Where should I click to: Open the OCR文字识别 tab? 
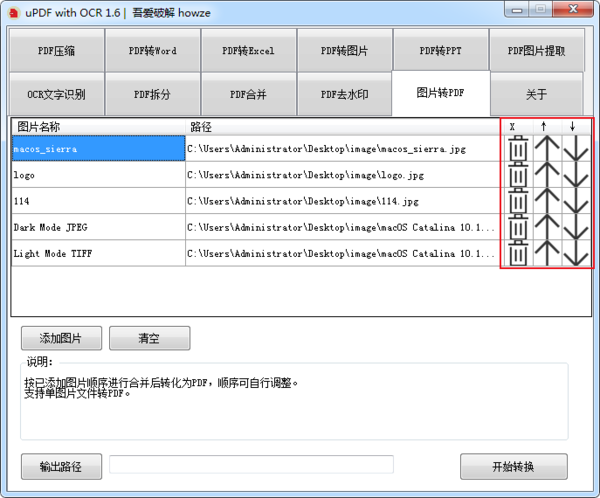click(57, 94)
